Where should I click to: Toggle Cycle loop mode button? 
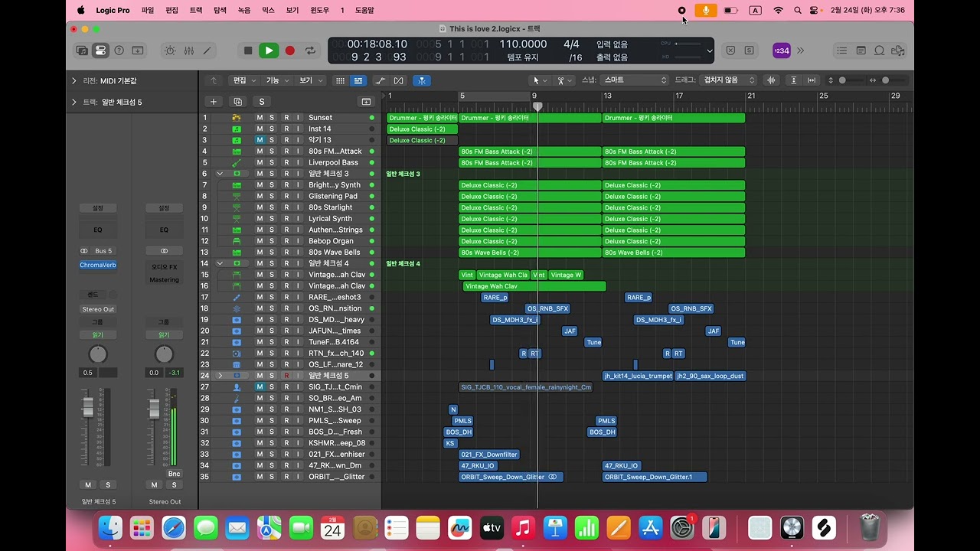[x=311, y=51]
